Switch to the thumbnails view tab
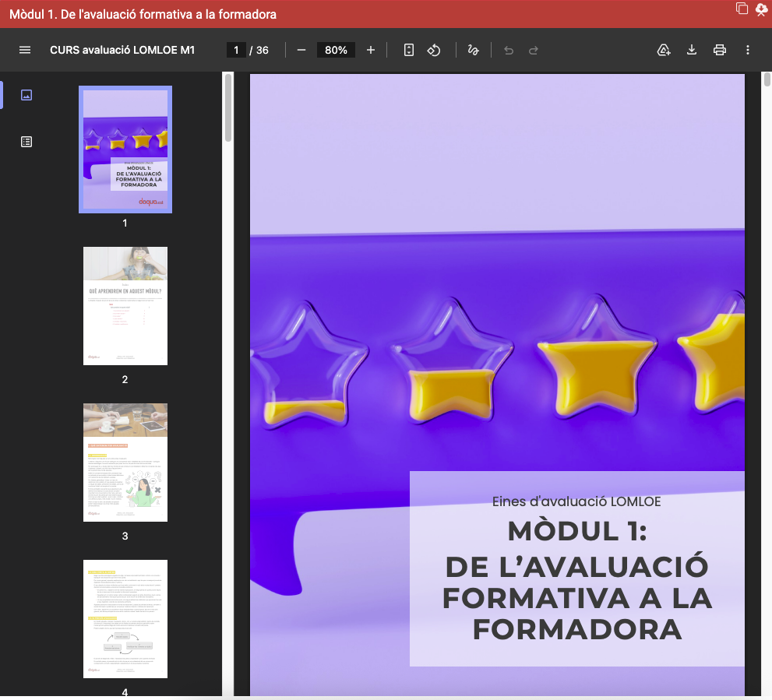Viewport: 772px width, 700px height. [x=26, y=95]
